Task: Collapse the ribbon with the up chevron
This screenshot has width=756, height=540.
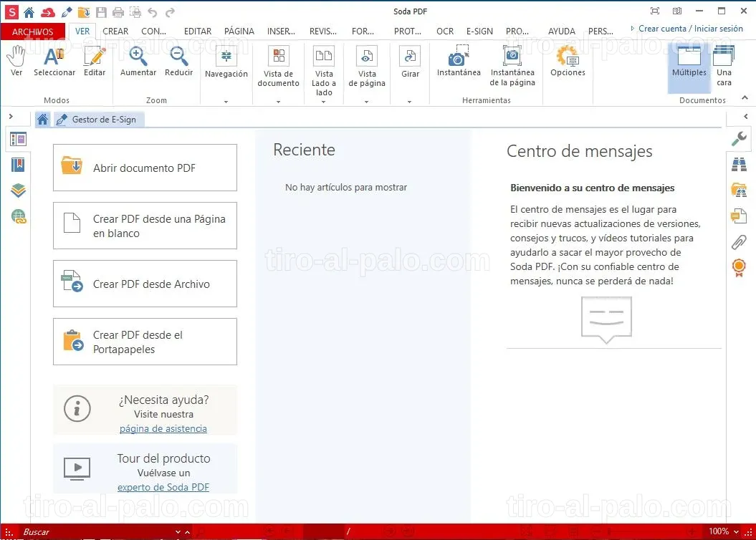Action: click(745, 98)
